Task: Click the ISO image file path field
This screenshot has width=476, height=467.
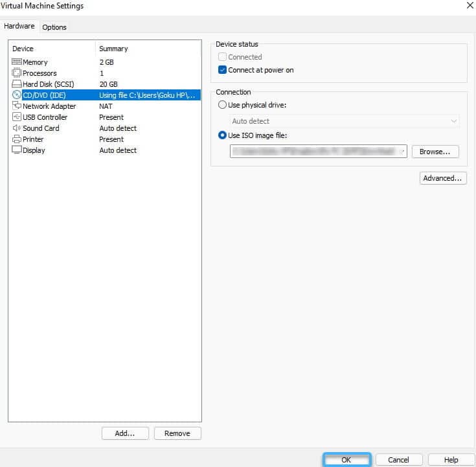Action: click(313, 152)
